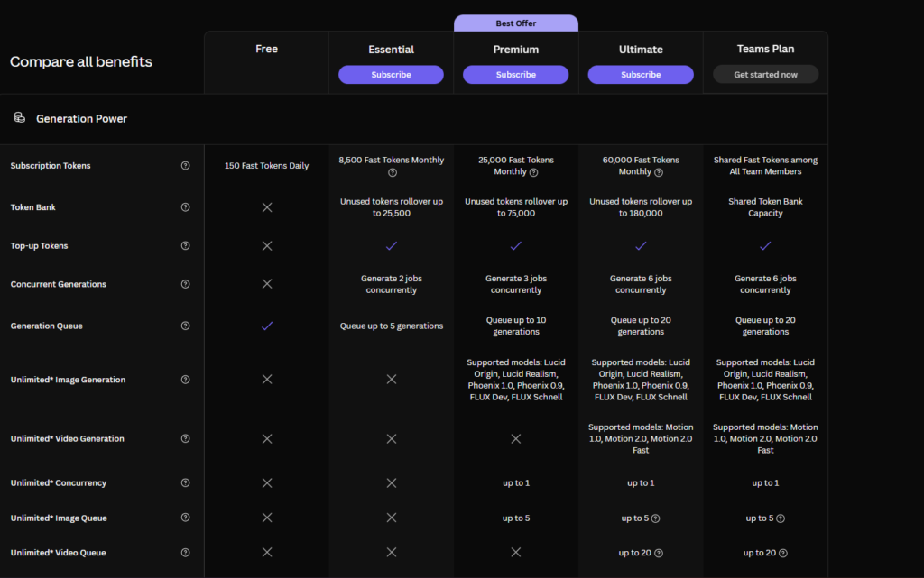Select the Teams Plan column header
This screenshot has width=924, height=578.
click(x=765, y=49)
